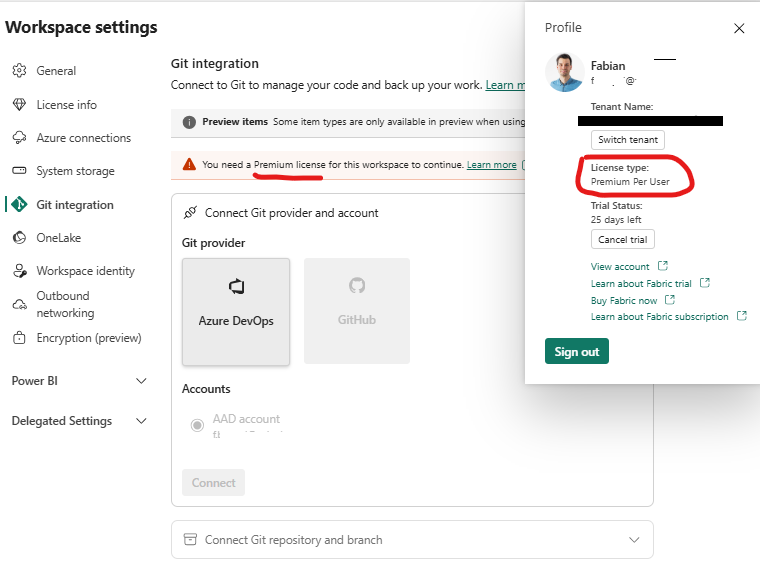Image resolution: width=760 pixels, height=570 pixels.
Task: Select the AAD account radio button
Action: 197,426
